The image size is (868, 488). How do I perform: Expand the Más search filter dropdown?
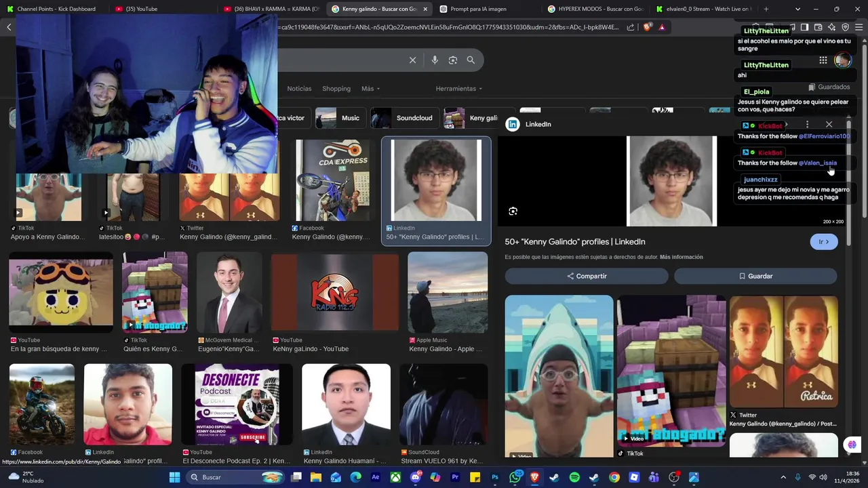coord(370,89)
